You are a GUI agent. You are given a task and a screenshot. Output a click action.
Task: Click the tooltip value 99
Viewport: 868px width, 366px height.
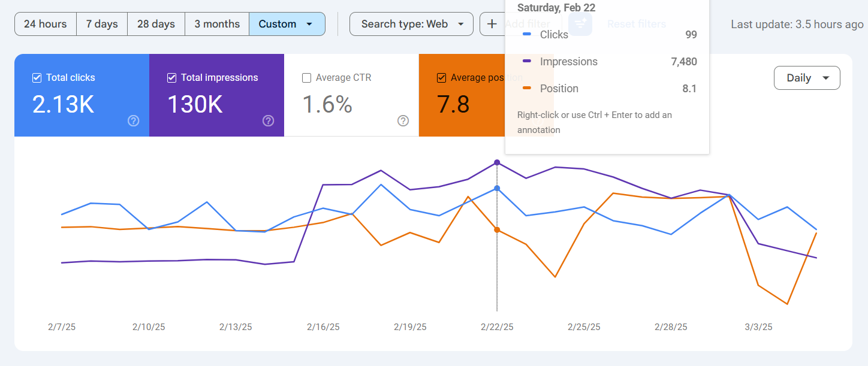691,35
